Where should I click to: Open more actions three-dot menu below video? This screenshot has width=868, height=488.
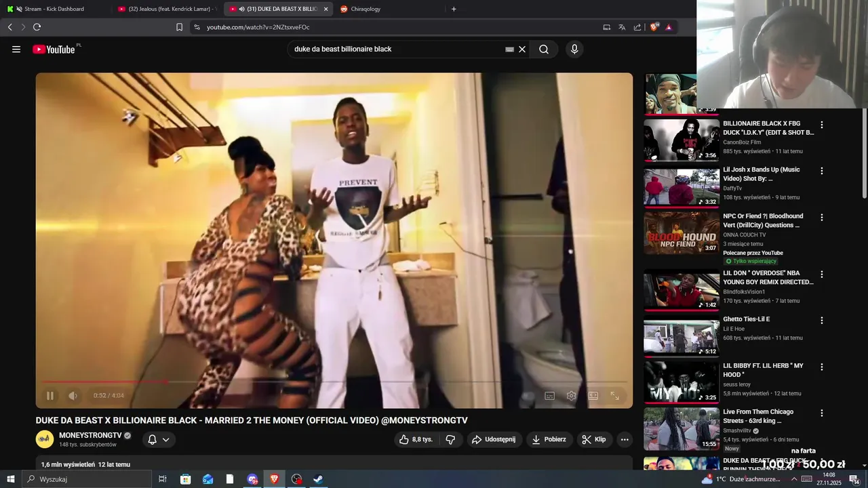[x=625, y=439]
